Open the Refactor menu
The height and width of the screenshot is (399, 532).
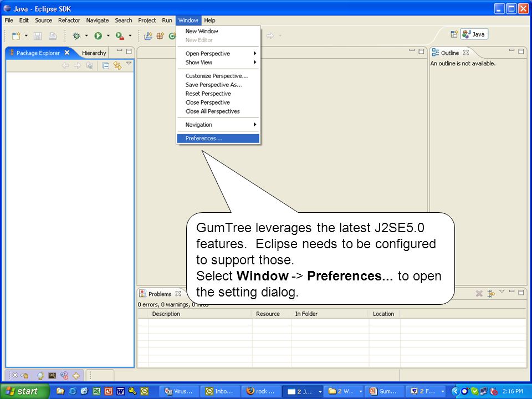pos(69,21)
